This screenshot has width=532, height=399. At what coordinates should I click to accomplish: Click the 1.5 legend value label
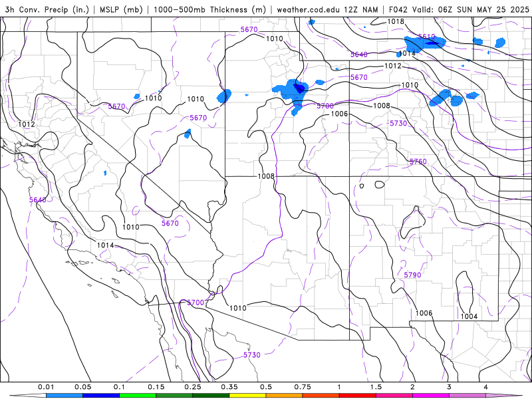pyautogui.click(x=376, y=387)
